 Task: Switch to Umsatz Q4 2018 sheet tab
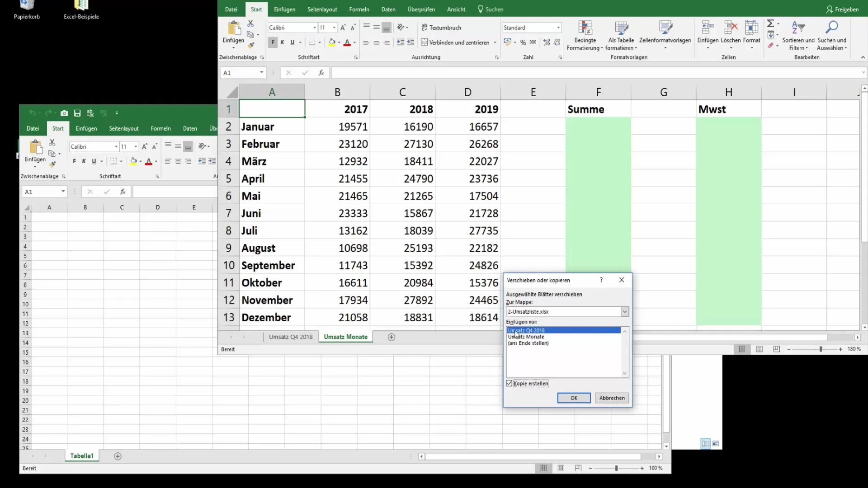coord(291,337)
